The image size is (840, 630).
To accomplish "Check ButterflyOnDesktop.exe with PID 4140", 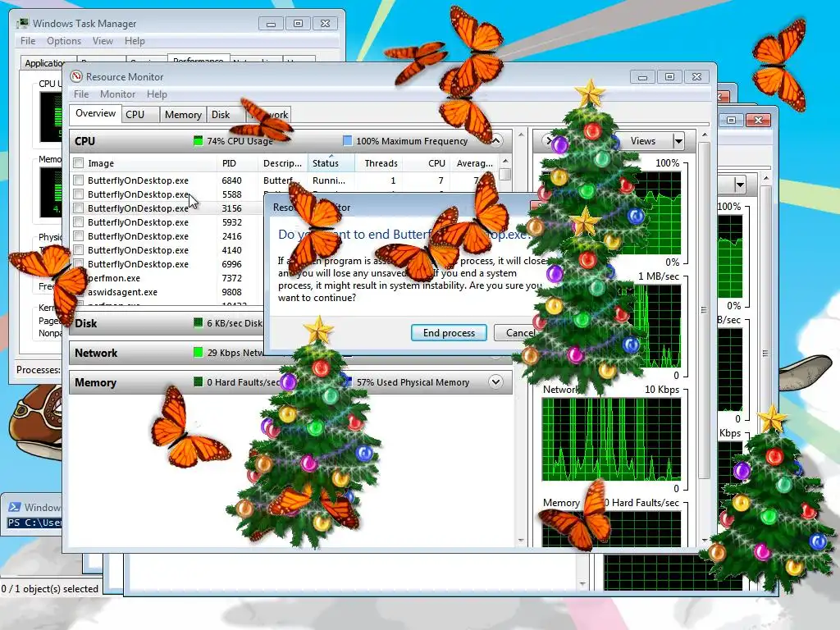I will coord(79,249).
